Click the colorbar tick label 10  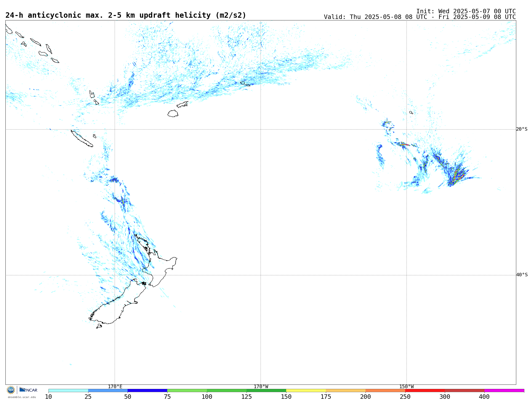click(x=49, y=397)
